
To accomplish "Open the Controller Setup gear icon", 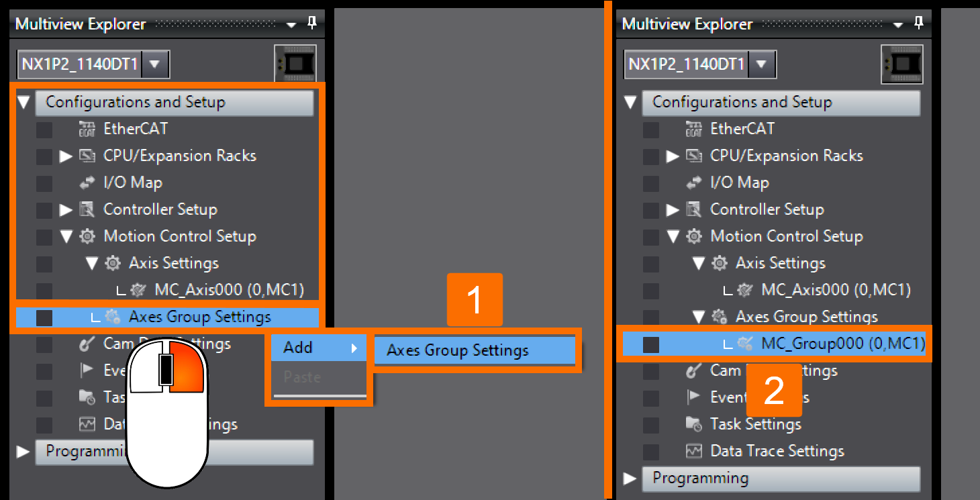I will pos(87,209).
